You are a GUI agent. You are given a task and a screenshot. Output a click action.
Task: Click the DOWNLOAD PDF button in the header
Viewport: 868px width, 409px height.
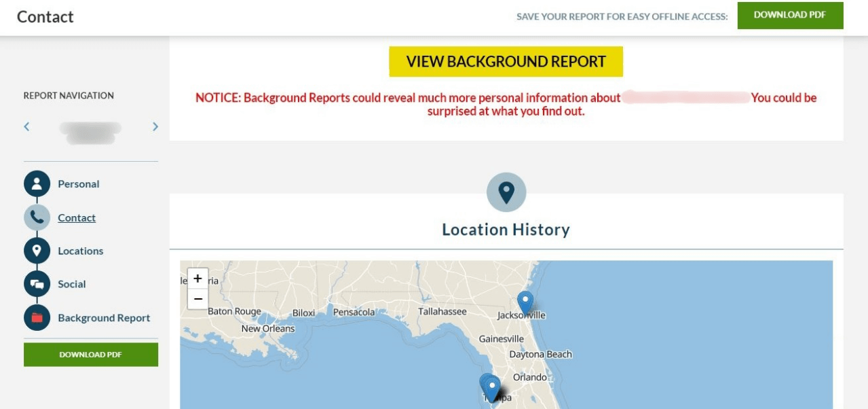tap(790, 15)
